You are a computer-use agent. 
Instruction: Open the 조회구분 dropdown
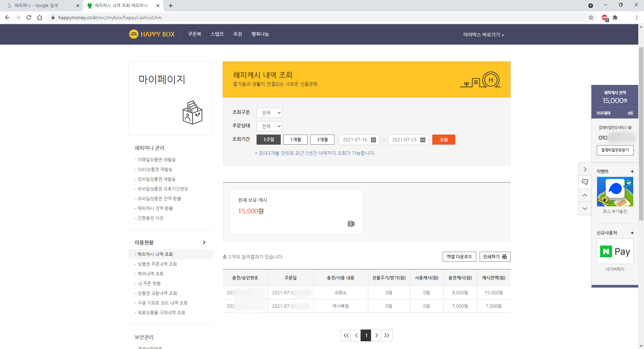coord(269,113)
